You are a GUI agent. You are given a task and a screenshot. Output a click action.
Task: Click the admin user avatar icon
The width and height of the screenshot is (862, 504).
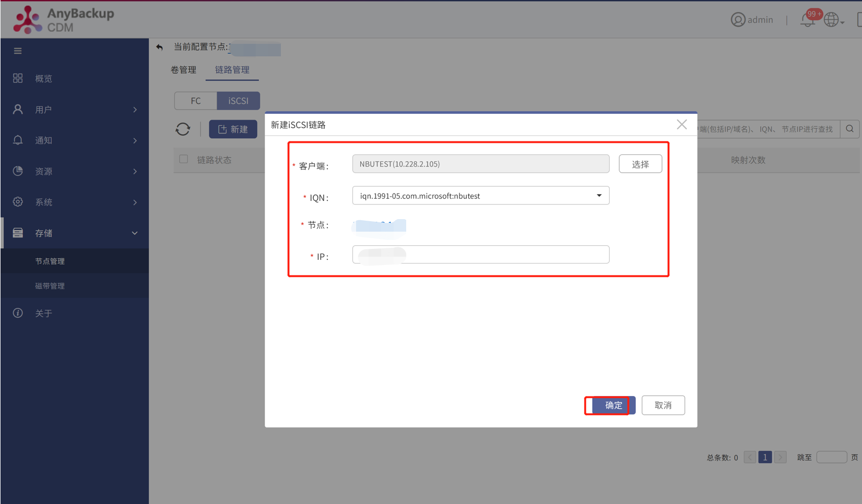[x=738, y=20]
